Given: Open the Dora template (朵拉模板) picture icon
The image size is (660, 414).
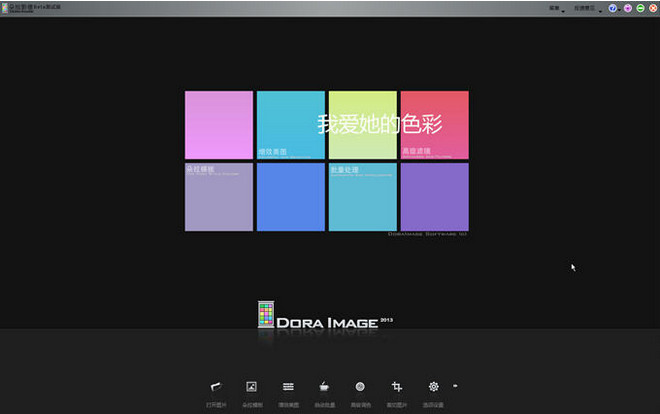Looking at the screenshot, I should 252,386.
